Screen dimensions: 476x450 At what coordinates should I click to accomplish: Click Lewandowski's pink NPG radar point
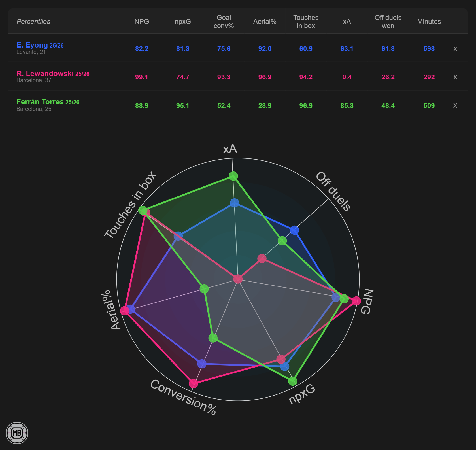[x=356, y=301]
